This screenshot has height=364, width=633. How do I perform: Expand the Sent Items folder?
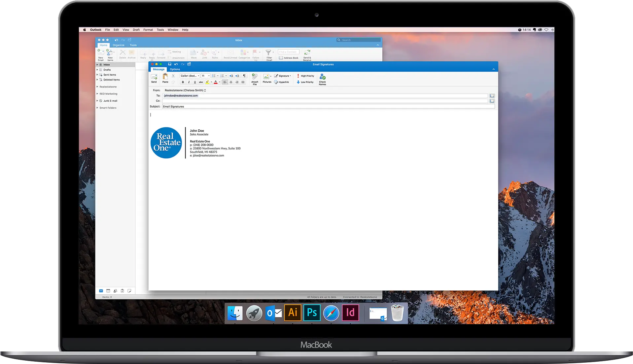(x=97, y=75)
